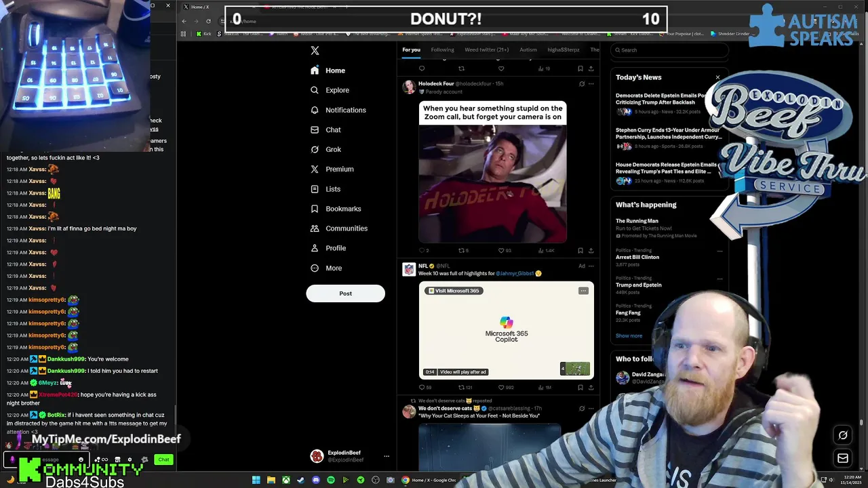Screen dimensions: 868x488
Task: Select the For you tab
Action: [411, 49]
